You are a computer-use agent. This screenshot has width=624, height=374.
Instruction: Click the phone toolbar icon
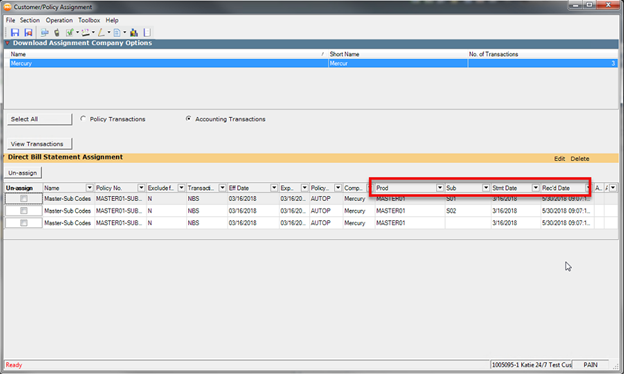[57, 33]
